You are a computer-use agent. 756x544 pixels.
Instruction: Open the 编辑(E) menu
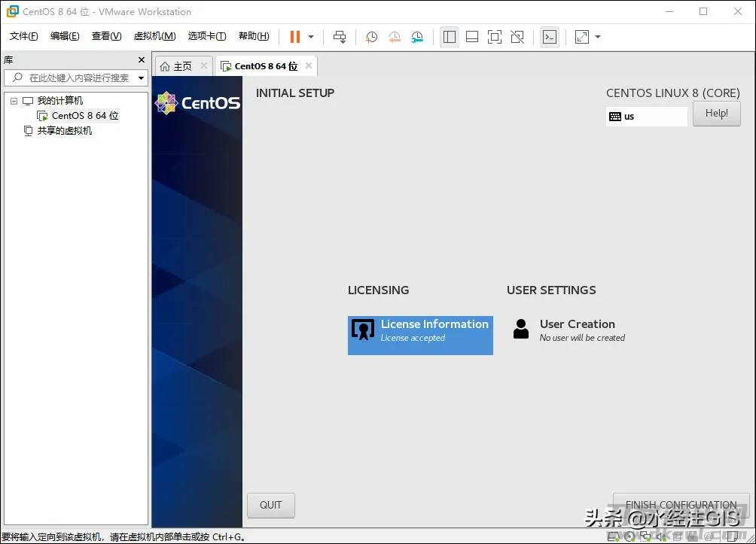coord(65,36)
